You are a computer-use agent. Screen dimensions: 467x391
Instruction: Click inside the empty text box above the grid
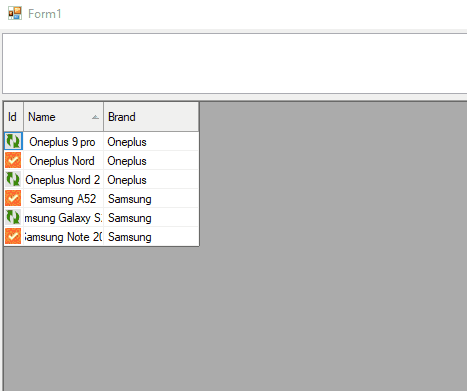[x=235, y=63]
